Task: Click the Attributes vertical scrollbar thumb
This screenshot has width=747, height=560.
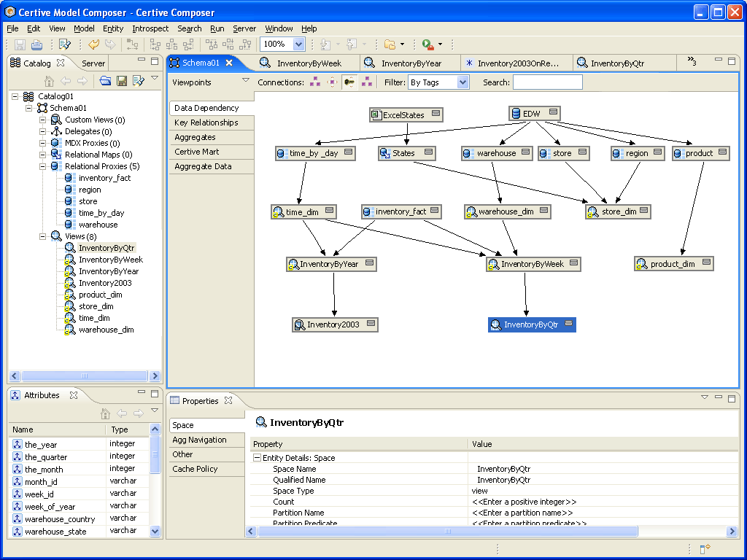Action: pos(155,454)
